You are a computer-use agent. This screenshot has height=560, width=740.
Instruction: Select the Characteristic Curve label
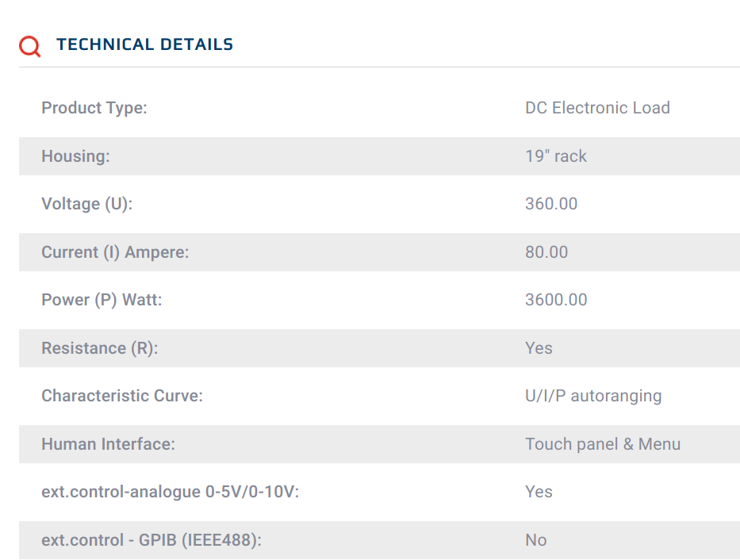[x=122, y=396]
